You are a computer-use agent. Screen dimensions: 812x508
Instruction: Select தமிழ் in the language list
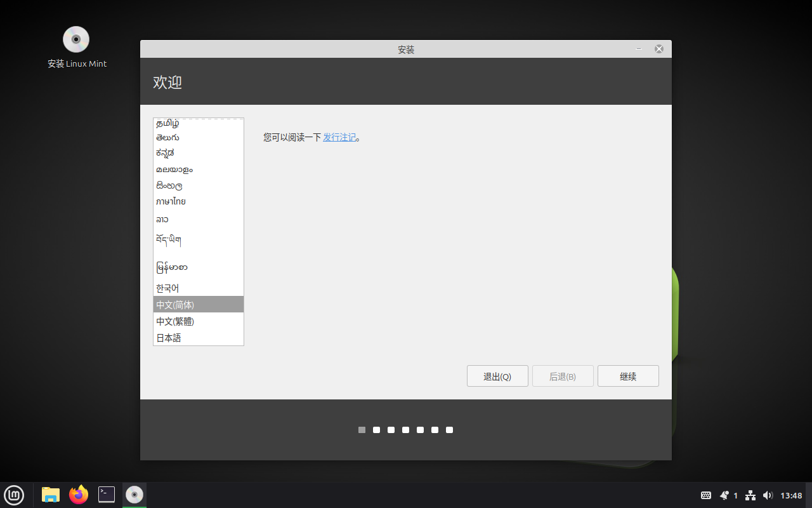(199, 123)
